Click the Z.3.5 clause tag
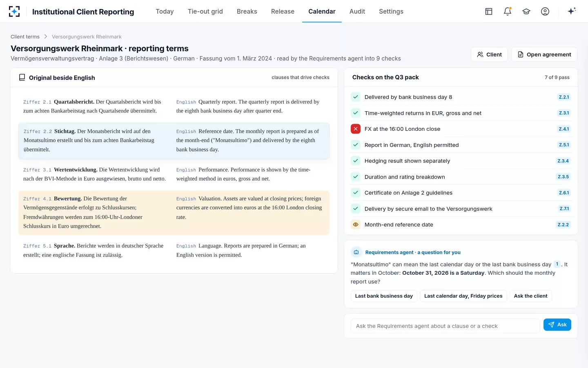The image size is (588, 368). (x=563, y=177)
